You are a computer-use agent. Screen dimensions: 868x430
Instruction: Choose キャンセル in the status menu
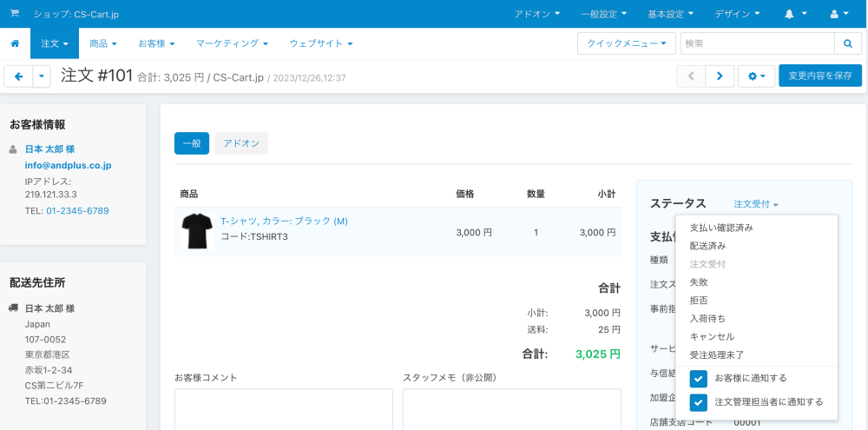[712, 336]
